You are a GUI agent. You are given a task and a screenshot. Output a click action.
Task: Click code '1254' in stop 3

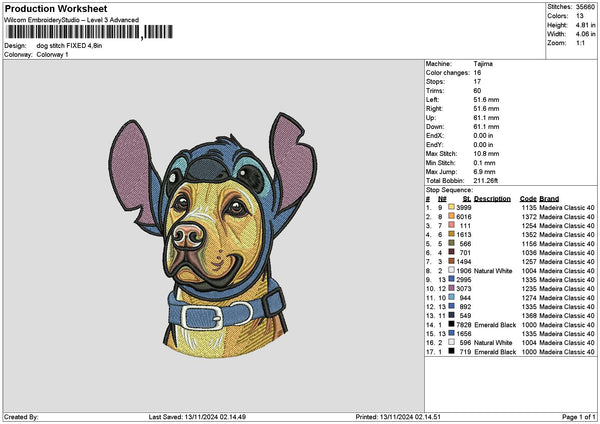(x=529, y=225)
